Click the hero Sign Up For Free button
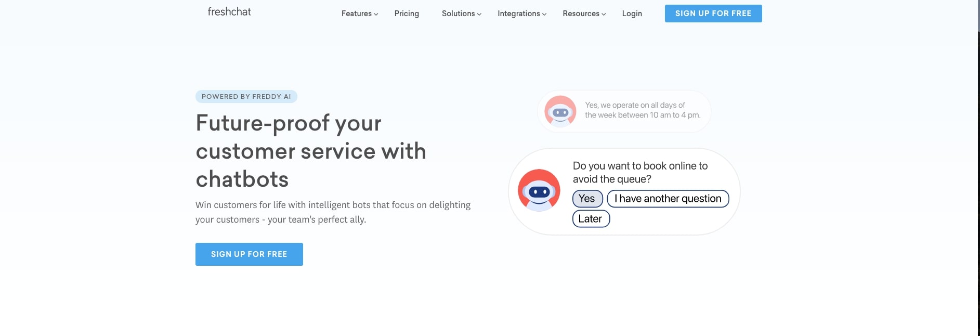Screen dimensions: 980x336 (249, 254)
